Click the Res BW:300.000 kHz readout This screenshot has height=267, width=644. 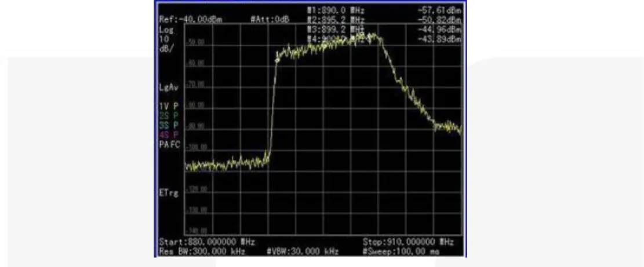click(x=202, y=251)
